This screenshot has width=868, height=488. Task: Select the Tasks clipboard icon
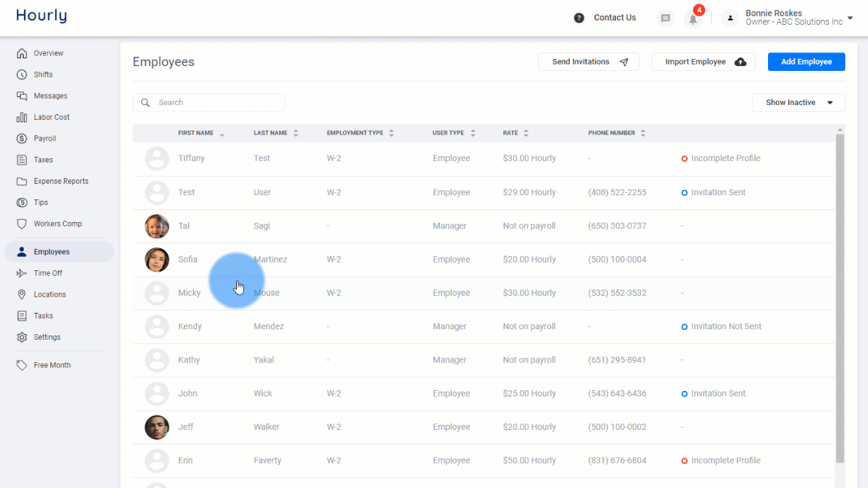point(22,316)
